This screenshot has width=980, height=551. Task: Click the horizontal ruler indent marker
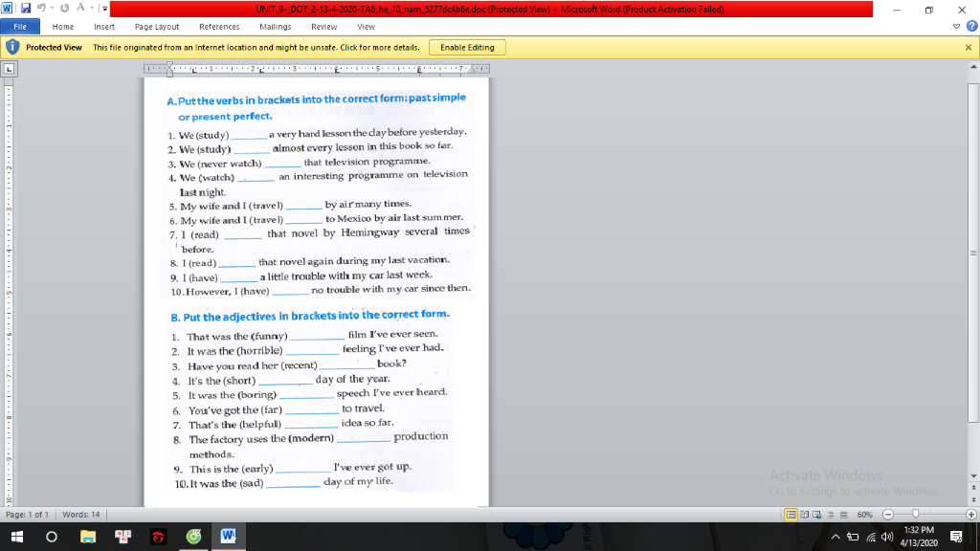tap(169, 69)
